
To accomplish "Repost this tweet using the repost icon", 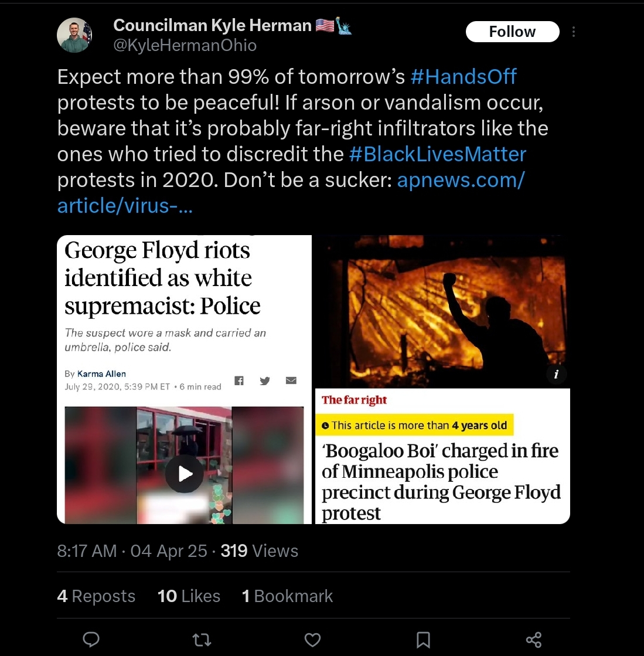I will point(202,640).
